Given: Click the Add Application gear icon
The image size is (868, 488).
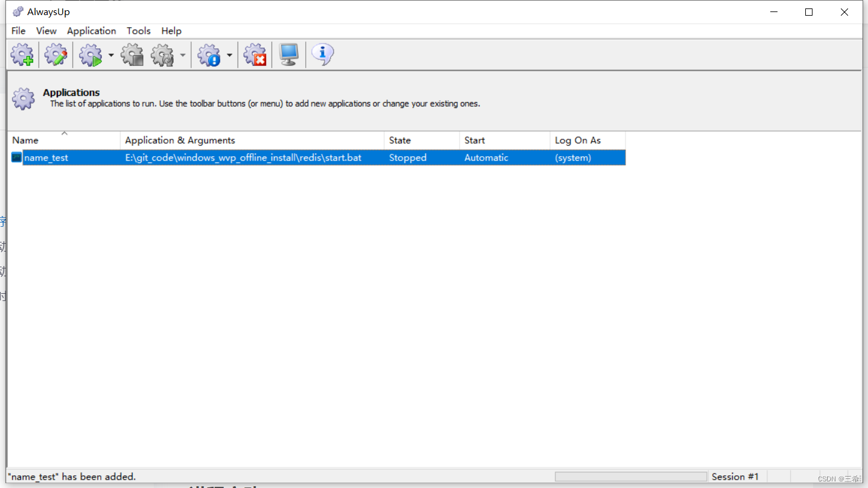Looking at the screenshot, I should point(22,54).
